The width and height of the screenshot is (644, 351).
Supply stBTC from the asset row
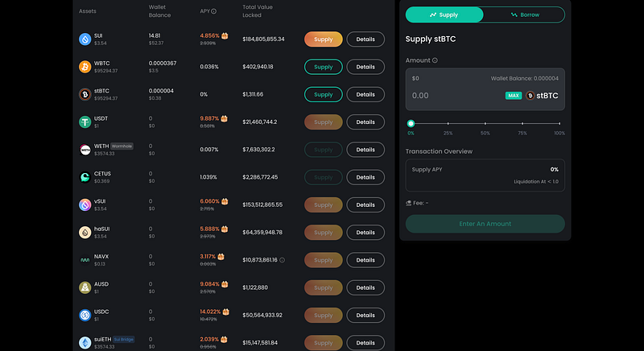324,94
